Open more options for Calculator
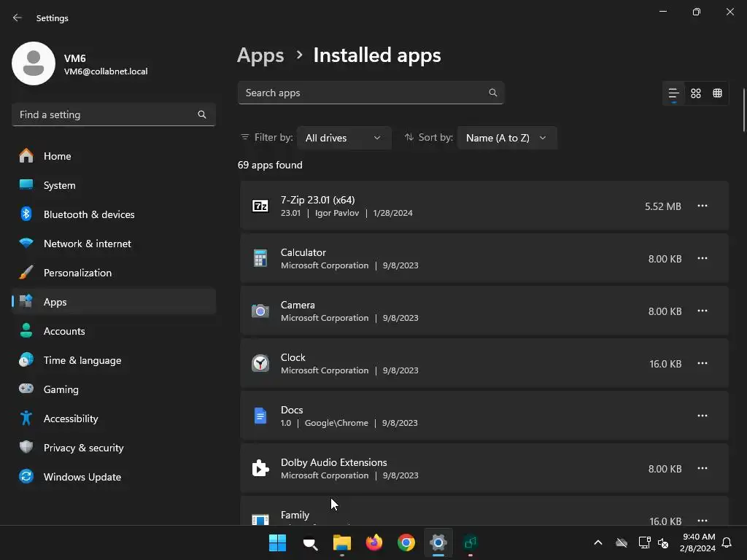The width and height of the screenshot is (747, 560). [703, 259]
